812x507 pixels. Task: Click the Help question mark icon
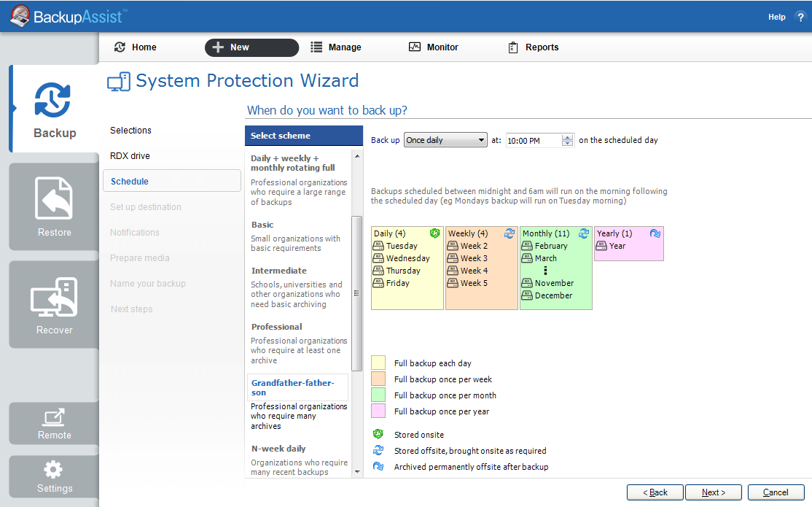point(800,17)
